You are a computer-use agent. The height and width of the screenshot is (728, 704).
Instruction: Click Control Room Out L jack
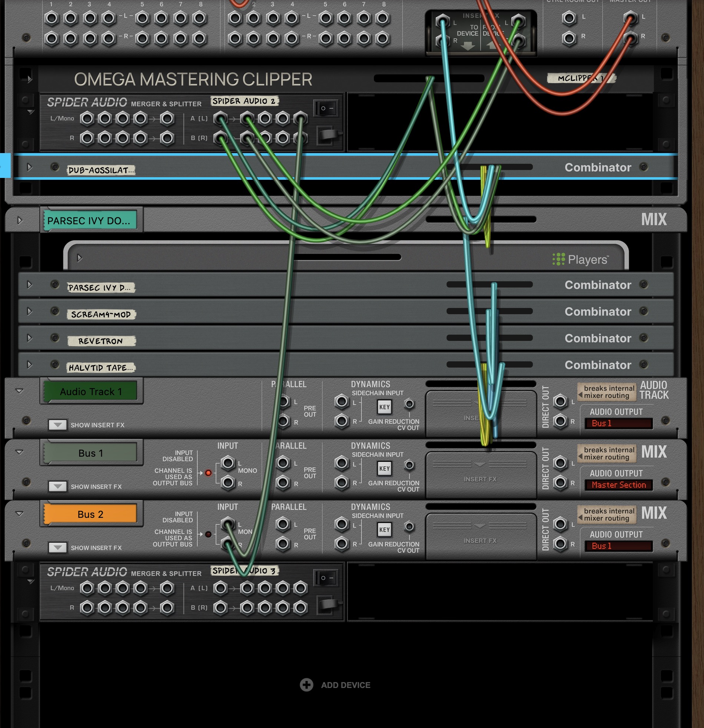(569, 18)
